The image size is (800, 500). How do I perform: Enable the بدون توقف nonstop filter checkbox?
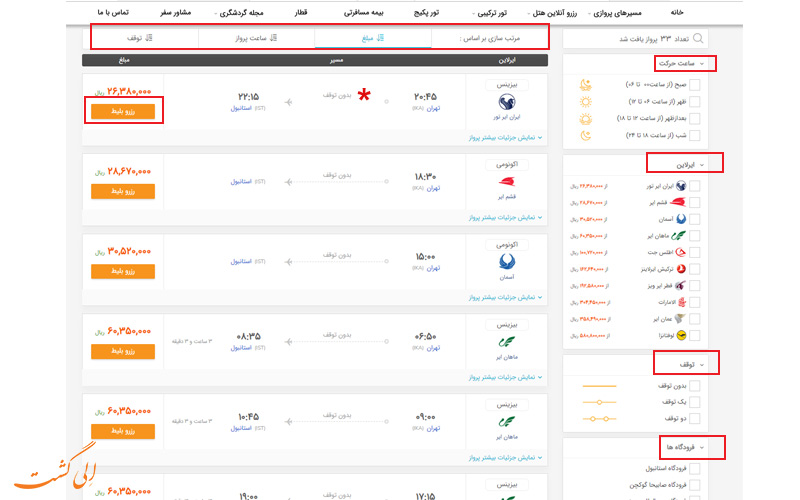click(694, 386)
